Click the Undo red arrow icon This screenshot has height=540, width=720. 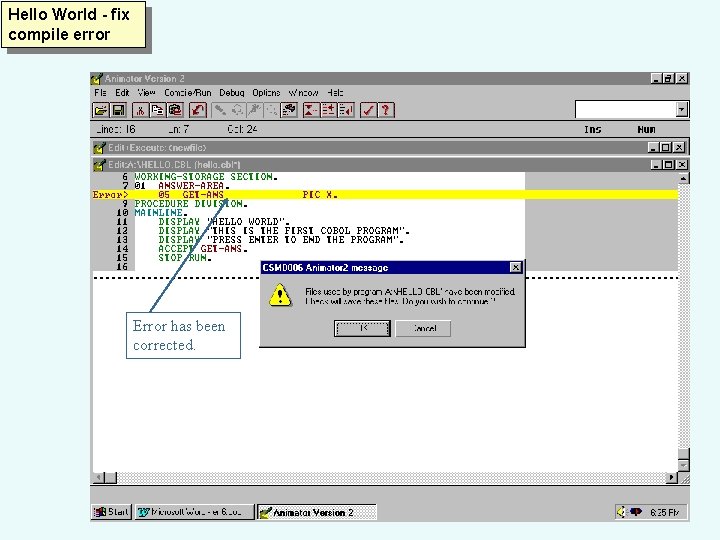point(198,110)
